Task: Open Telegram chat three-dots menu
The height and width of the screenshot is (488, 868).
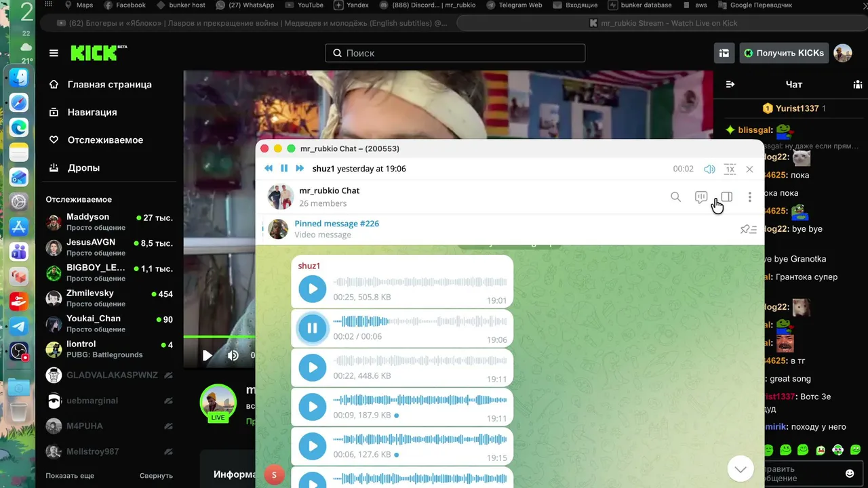Action: coord(749,197)
